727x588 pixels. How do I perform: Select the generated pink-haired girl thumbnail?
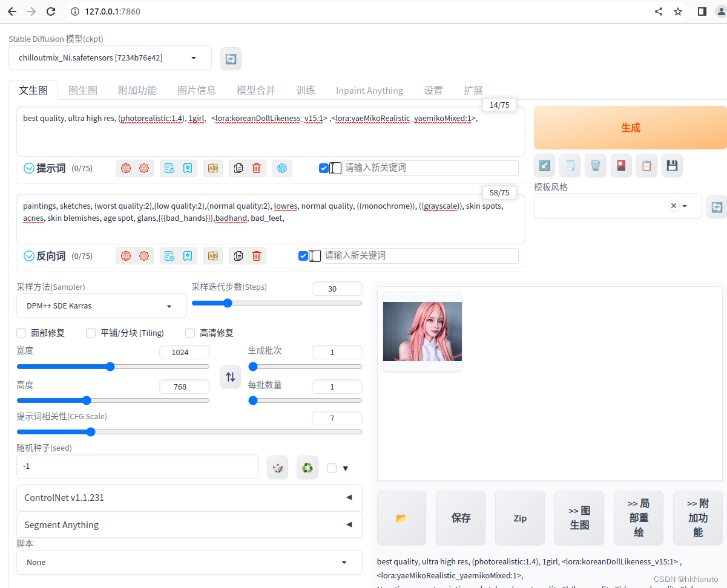click(x=421, y=331)
